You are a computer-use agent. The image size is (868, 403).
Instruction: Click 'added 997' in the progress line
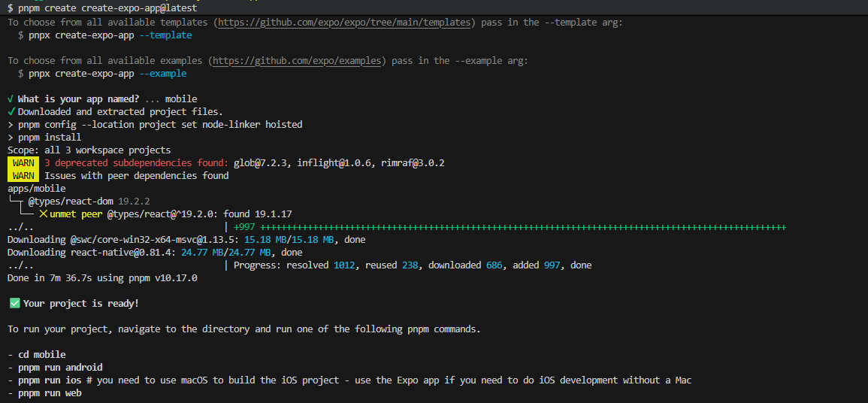(x=537, y=265)
